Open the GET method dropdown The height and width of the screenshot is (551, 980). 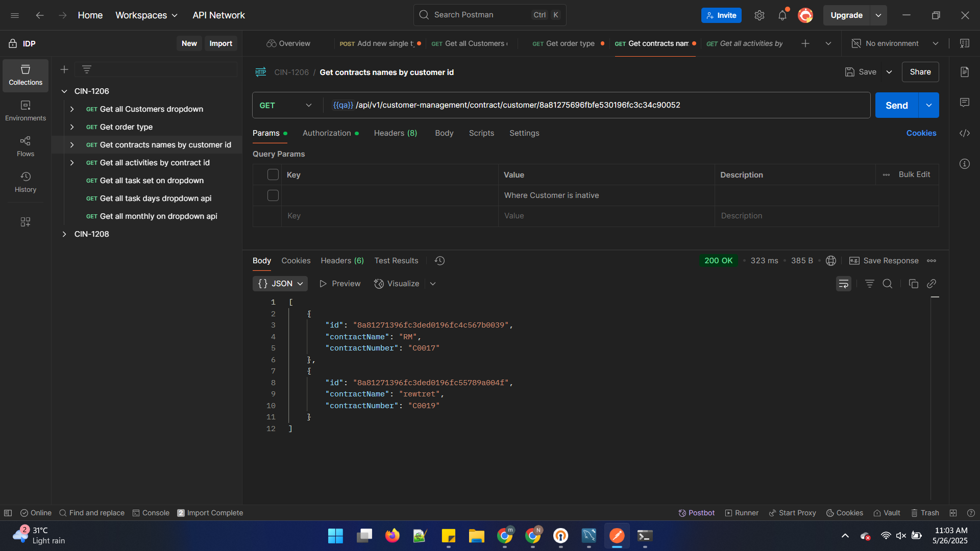pyautogui.click(x=286, y=105)
